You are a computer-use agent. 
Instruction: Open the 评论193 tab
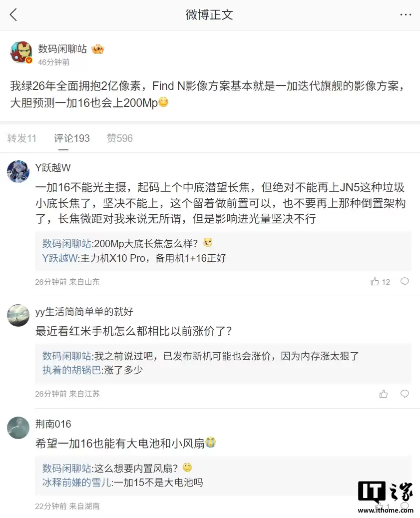[x=71, y=138]
